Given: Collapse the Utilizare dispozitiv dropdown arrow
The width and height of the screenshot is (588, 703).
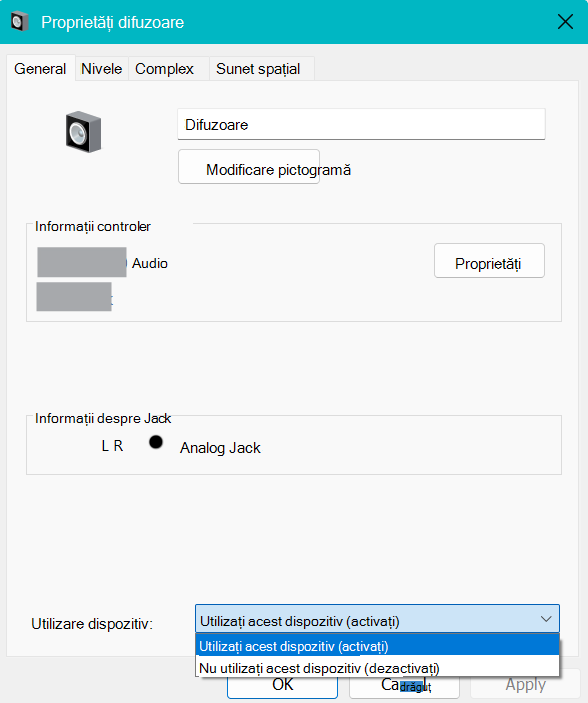Looking at the screenshot, I should (x=546, y=619).
